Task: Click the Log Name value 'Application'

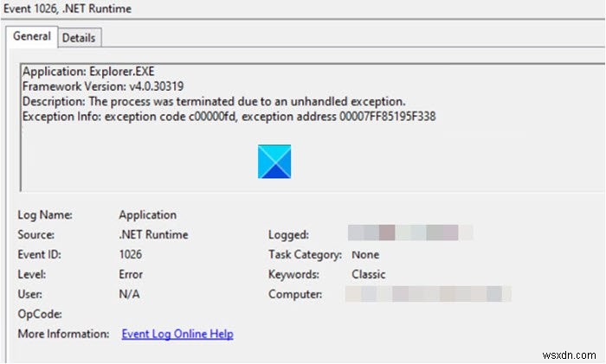Action: (x=148, y=215)
